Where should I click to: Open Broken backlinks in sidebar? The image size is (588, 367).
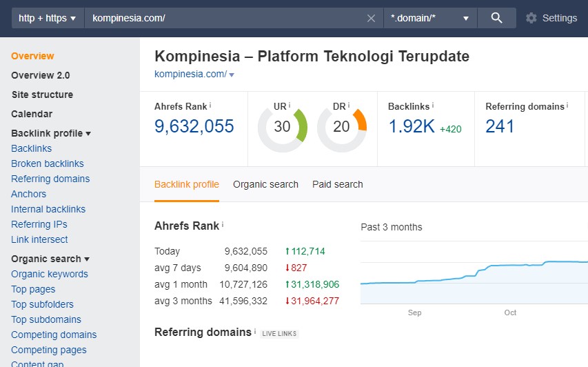click(48, 163)
